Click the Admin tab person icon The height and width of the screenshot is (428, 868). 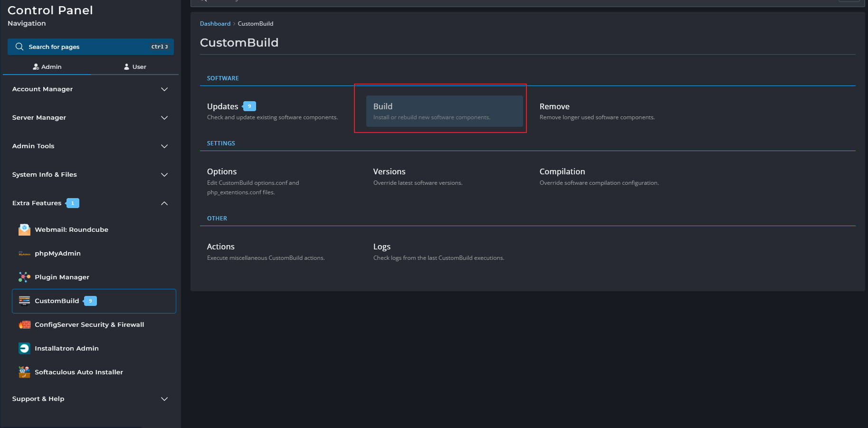[36, 67]
